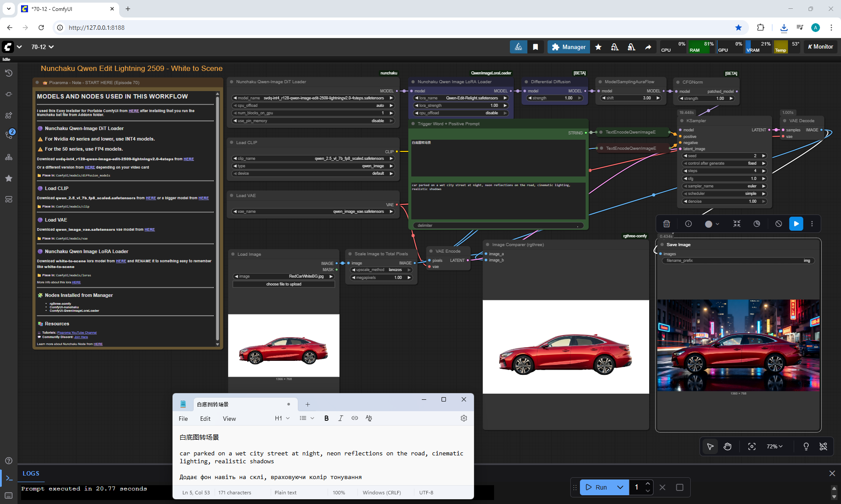The height and width of the screenshot is (504, 841).
Task: Toggle link visibility on the canvas
Action: [x=823, y=446]
